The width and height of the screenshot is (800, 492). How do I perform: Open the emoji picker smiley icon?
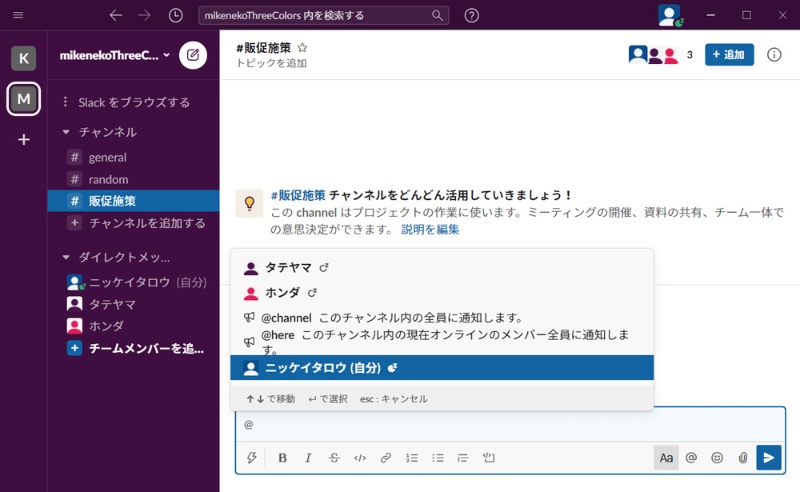click(717, 457)
